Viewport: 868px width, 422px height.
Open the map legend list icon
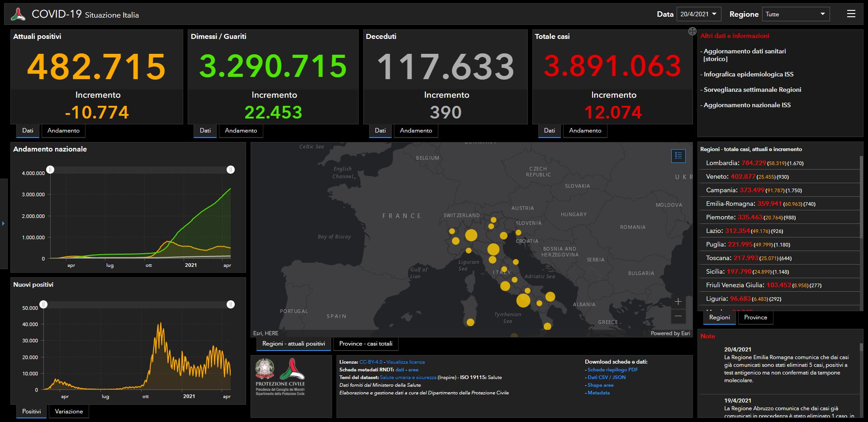click(678, 156)
